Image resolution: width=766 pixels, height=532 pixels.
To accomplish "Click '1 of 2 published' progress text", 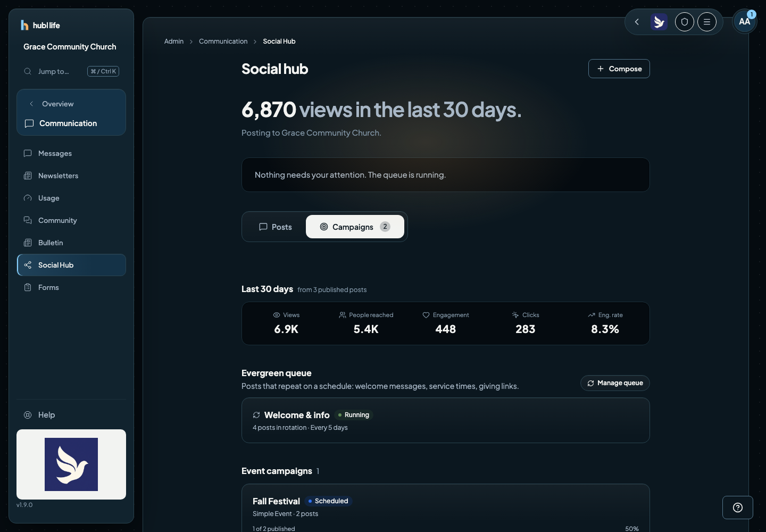I will 274,529.
